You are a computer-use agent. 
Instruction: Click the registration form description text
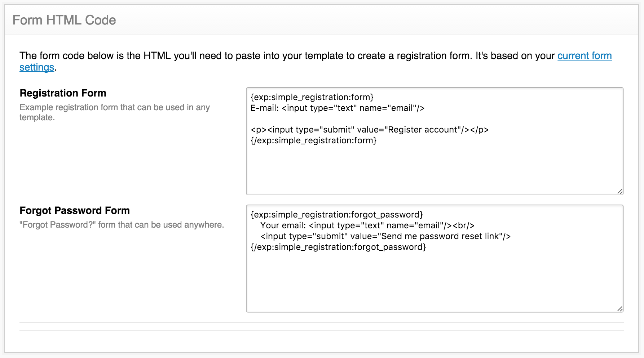click(115, 112)
